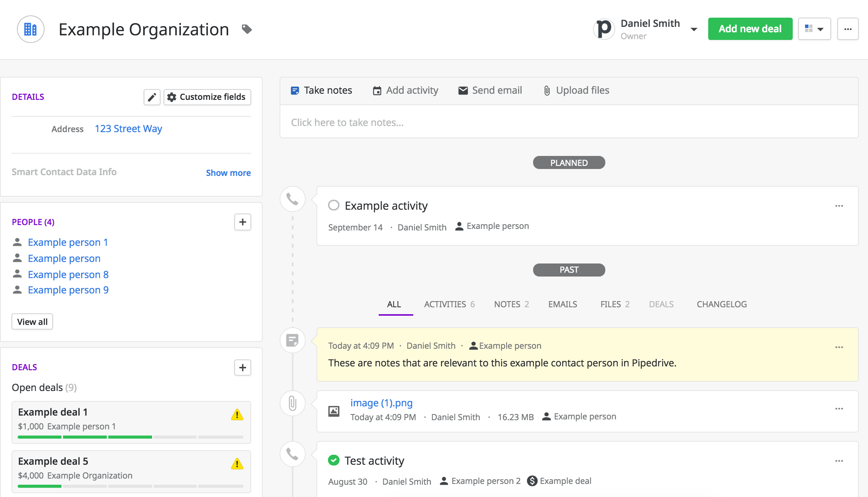Open image file entry more options menu
868x497 pixels.
tap(839, 409)
